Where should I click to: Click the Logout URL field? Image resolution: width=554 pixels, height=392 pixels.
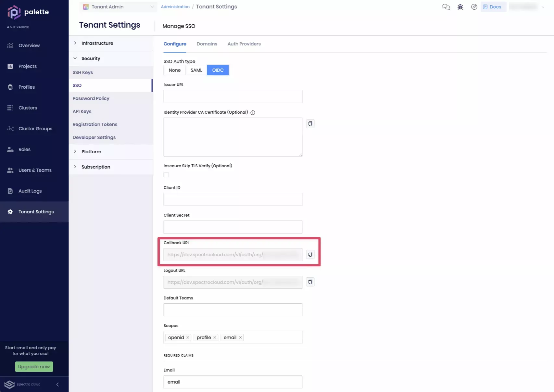(x=233, y=282)
